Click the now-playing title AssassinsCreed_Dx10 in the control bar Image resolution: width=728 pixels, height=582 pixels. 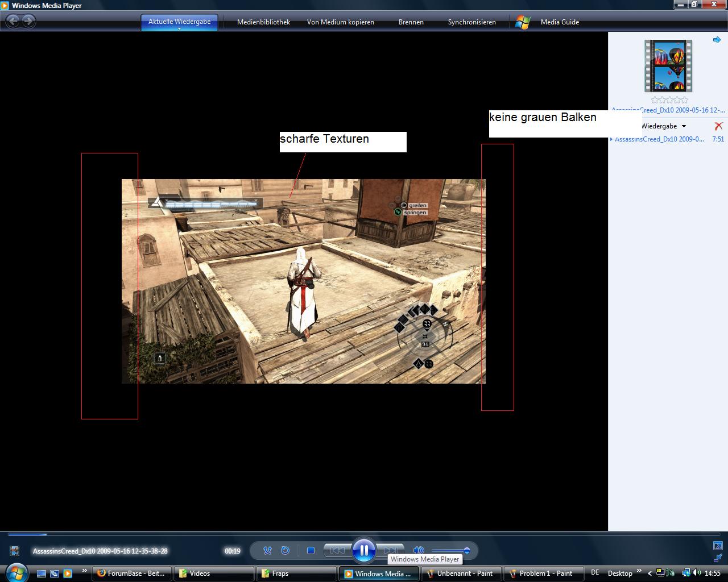[100, 551]
